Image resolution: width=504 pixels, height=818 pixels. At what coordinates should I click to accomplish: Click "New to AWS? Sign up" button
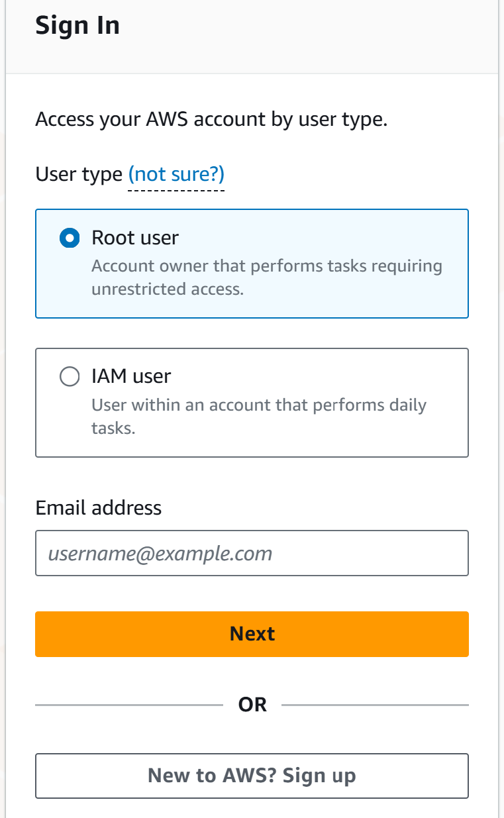tap(252, 776)
